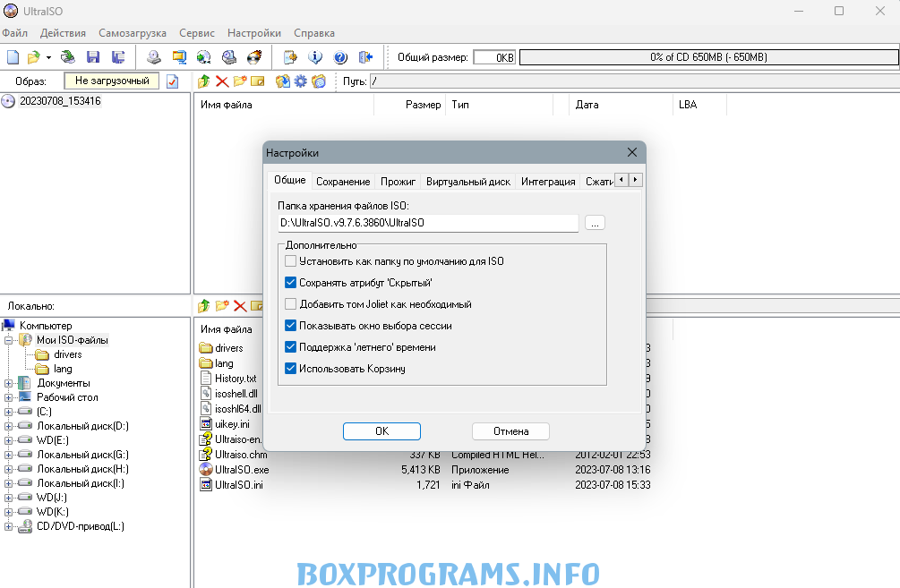Collapse the 'Мои ISO-файлы' tree node

pyautogui.click(x=9, y=340)
